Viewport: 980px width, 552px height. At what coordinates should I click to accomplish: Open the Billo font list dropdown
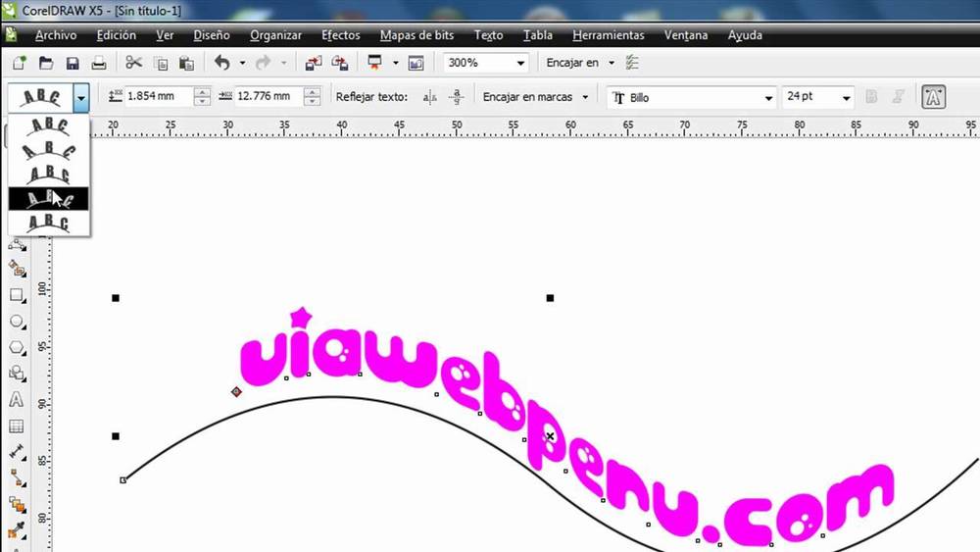(x=768, y=97)
